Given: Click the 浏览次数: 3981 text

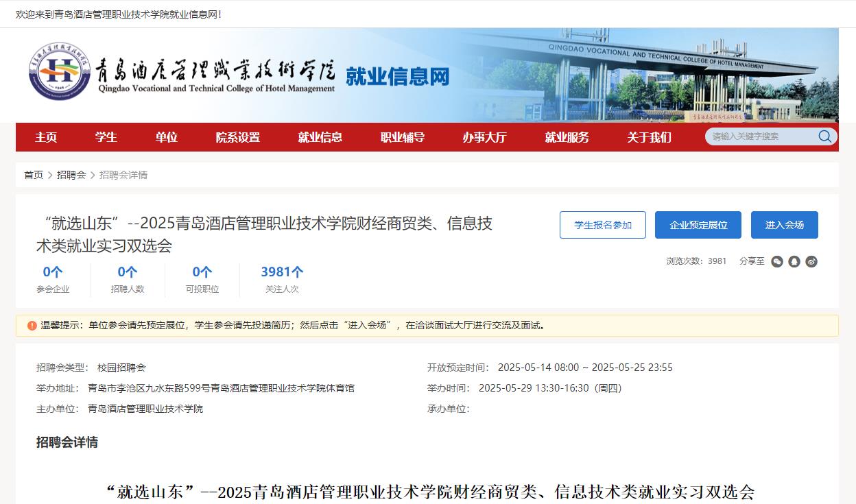Looking at the screenshot, I should (696, 261).
